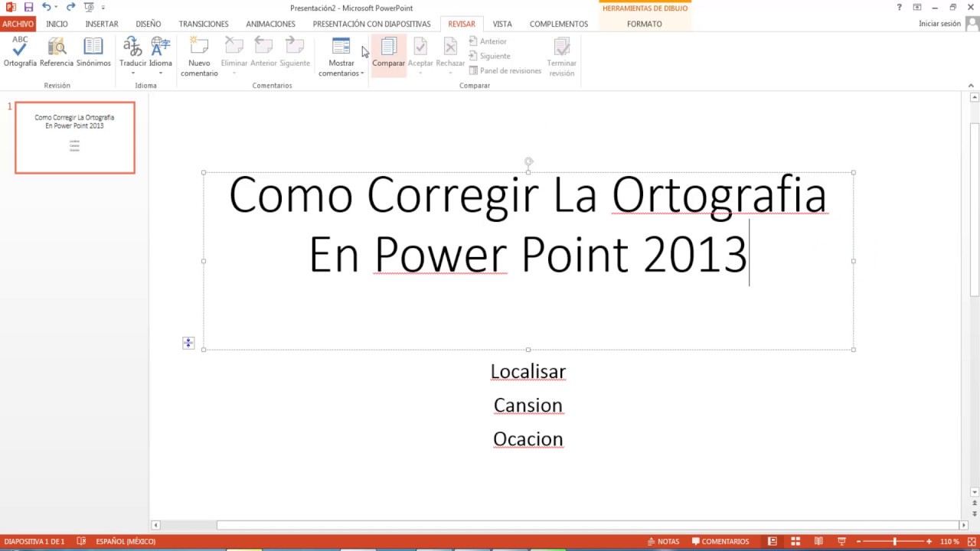
Task: Save the presentation from quick access toolbar
Action: tap(28, 8)
